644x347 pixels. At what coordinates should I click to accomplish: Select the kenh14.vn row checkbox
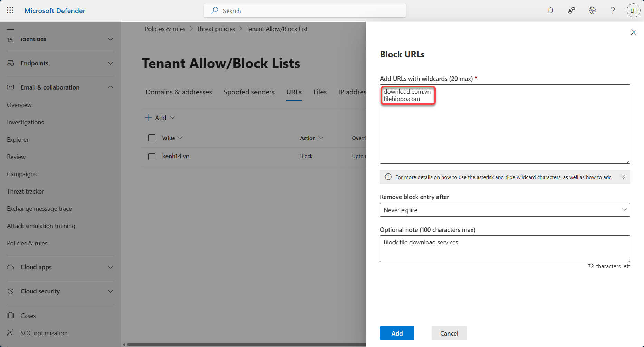[152, 157]
